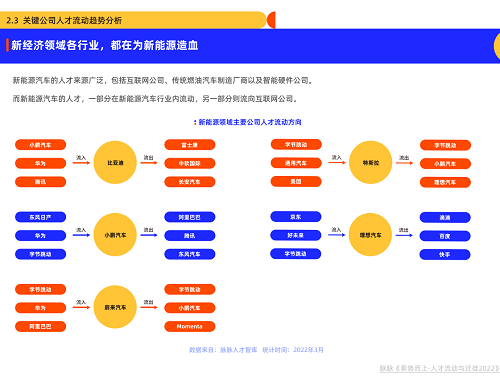The image size is (500, 377).
Task: Select paragraph starting '而新能源汽车的人才'
Action: point(155,99)
